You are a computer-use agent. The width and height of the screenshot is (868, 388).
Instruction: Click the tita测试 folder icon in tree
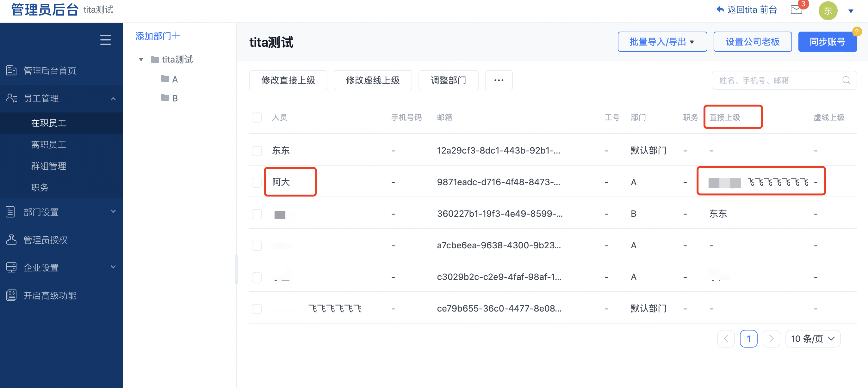(155, 60)
